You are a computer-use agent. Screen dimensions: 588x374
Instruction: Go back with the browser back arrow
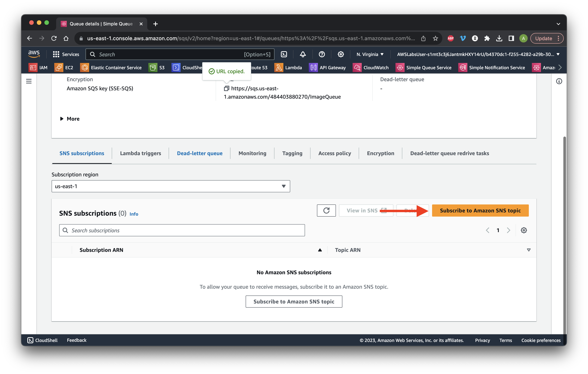click(x=30, y=38)
